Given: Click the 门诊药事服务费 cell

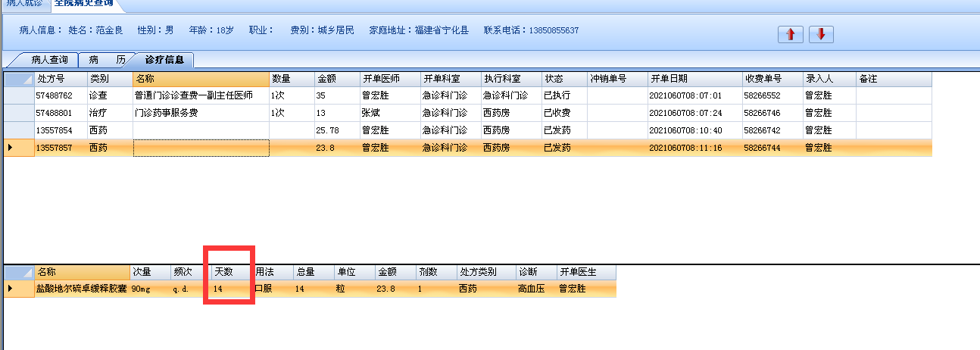Looking at the screenshot, I should click(201, 113).
